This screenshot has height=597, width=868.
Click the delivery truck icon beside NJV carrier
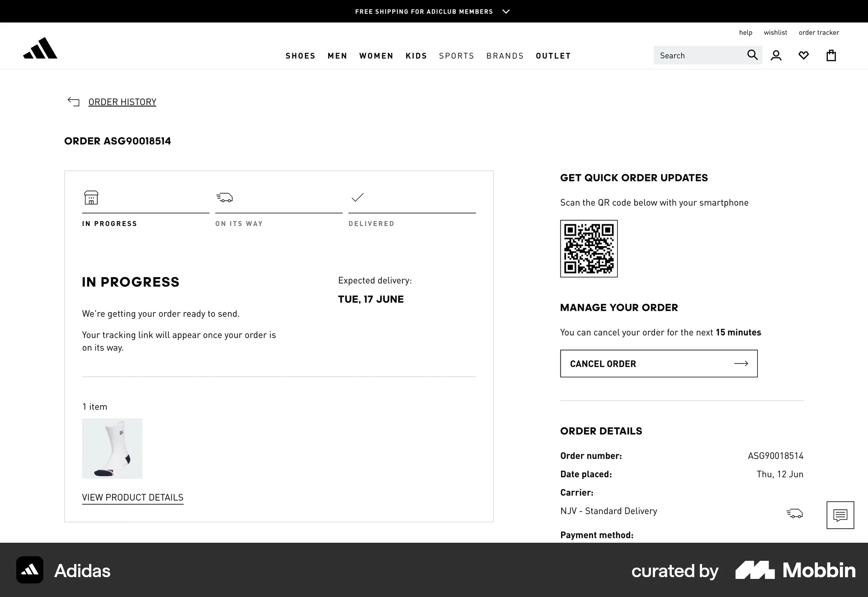tap(795, 513)
